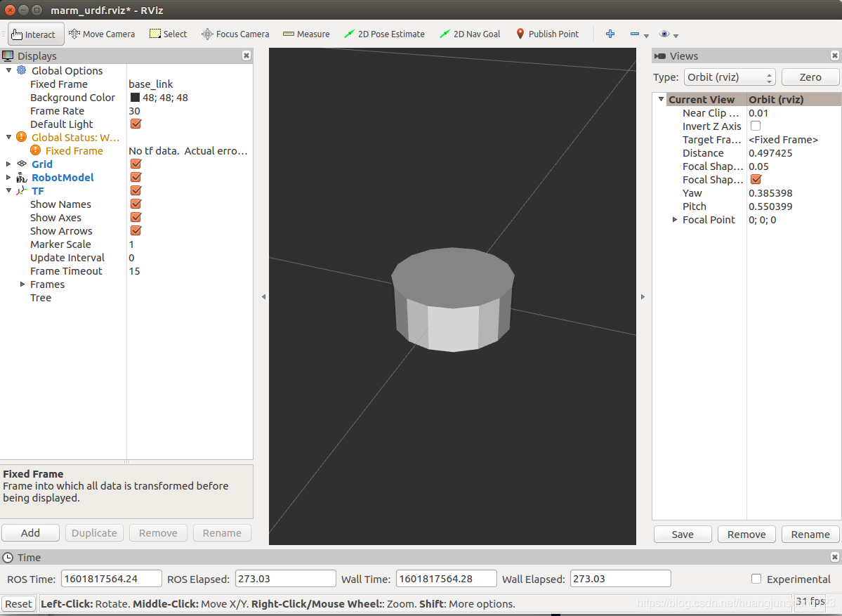
Task: Click the Distance value 0.497425
Action: pyautogui.click(x=770, y=152)
